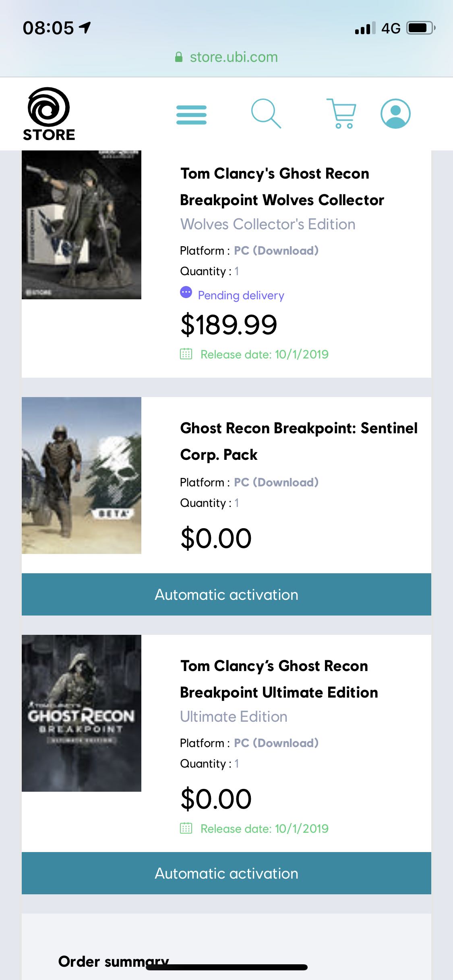Open Ghost Recon Breakpoint: Sentinel Corp. Pack title

click(298, 441)
